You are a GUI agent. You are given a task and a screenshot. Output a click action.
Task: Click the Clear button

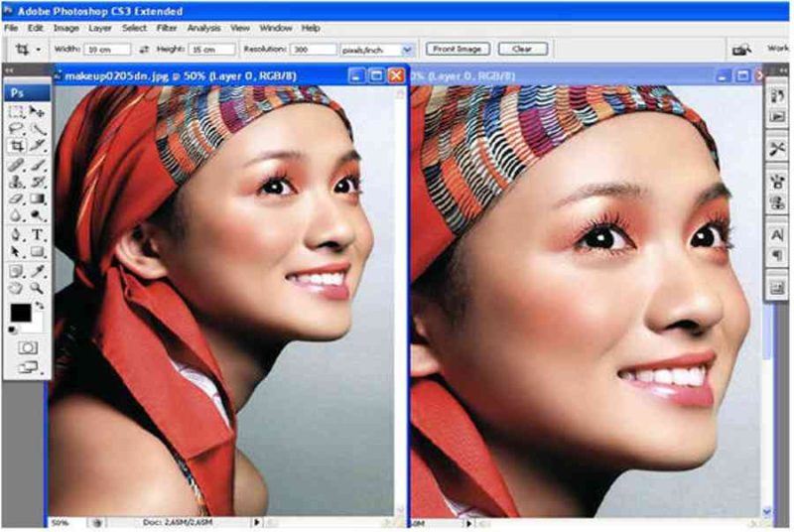pos(523,49)
